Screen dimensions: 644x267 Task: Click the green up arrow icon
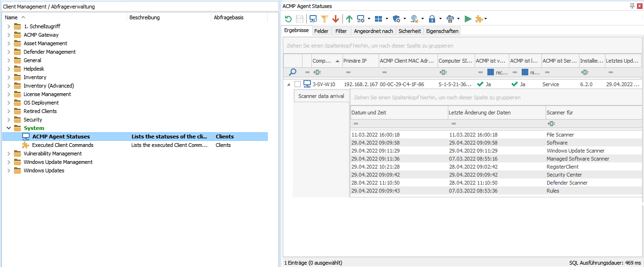click(x=349, y=19)
